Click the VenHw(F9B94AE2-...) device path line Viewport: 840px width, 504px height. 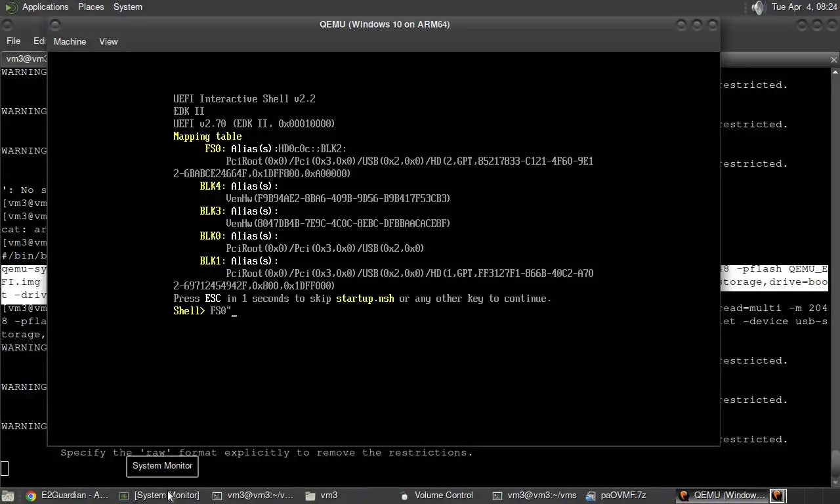coord(338,199)
